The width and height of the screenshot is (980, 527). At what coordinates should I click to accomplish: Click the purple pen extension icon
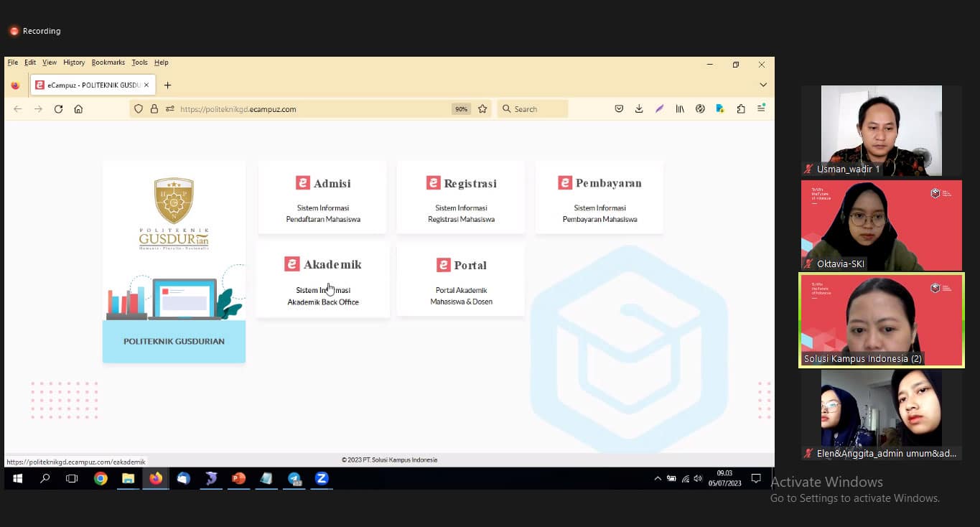pyautogui.click(x=659, y=109)
